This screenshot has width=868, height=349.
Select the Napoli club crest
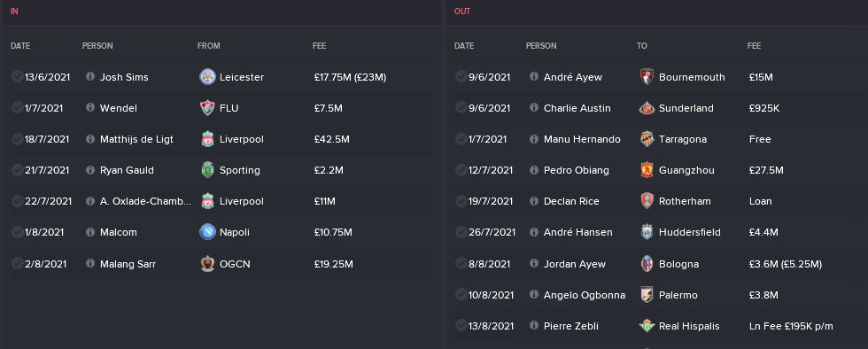[207, 232]
